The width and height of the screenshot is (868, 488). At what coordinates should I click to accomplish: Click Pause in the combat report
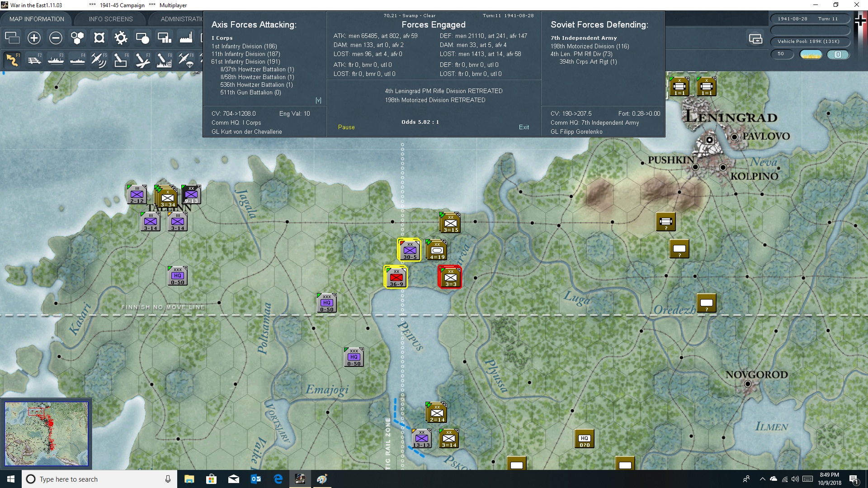coord(346,127)
